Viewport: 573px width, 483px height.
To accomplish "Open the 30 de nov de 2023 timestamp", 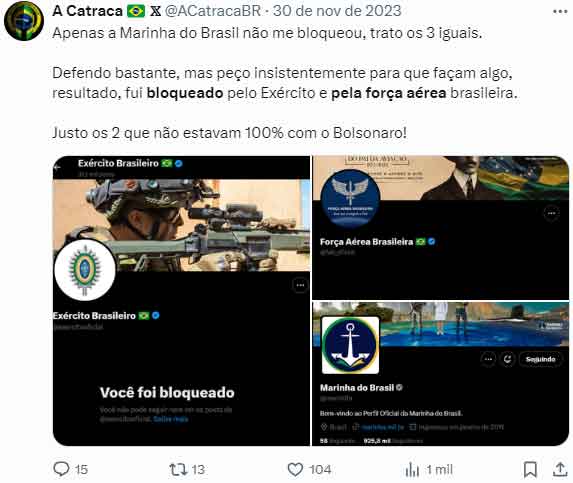I will [x=337, y=11].
